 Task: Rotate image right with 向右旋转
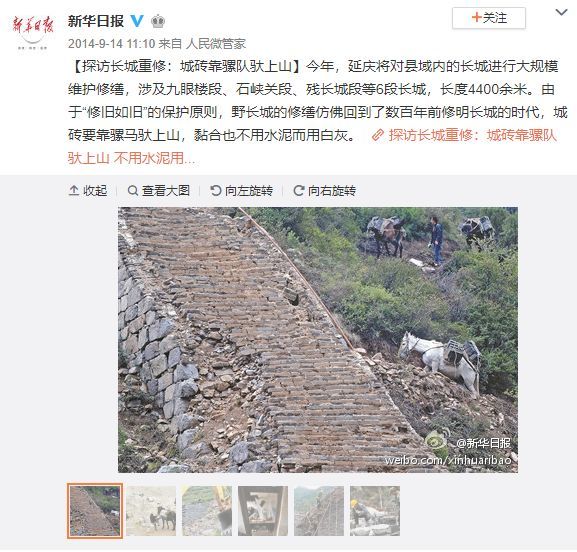[325, 191]
